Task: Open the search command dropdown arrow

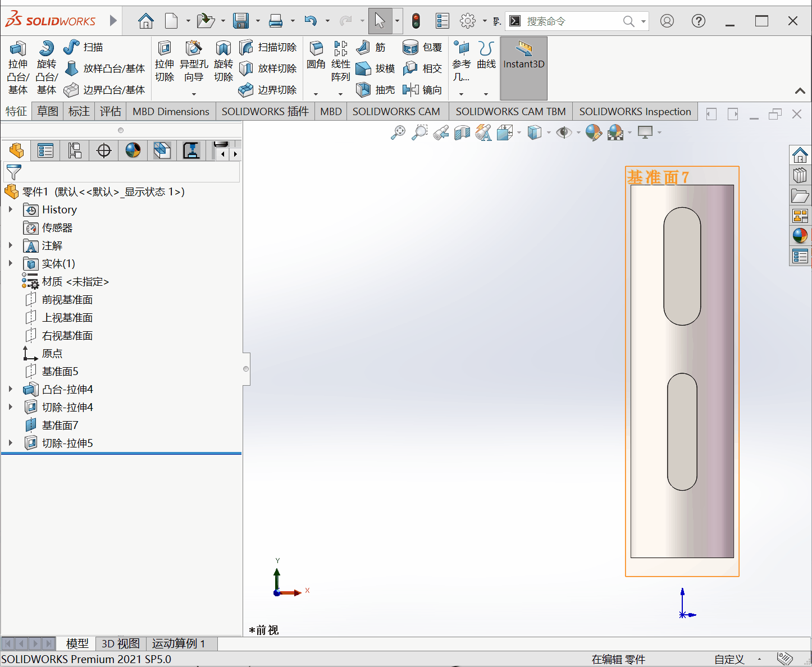Action: [x=644, y=21]
